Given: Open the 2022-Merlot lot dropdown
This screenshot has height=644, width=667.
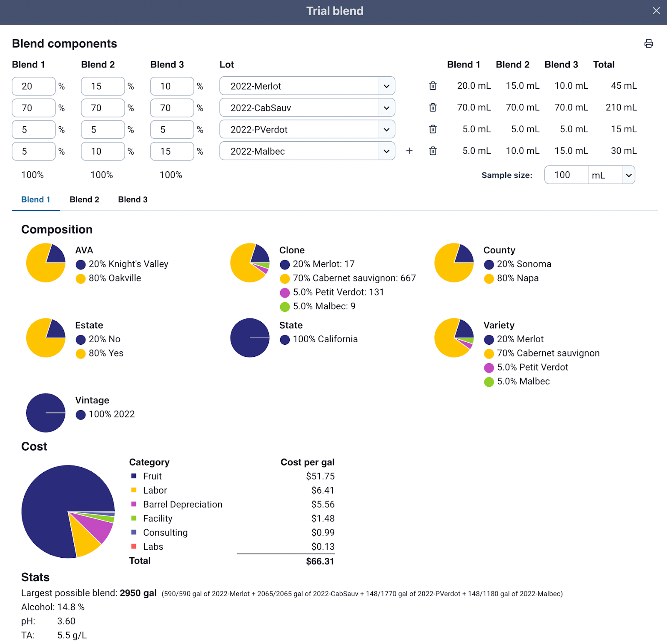Looking at the screenshot, I should tap(307, 86).
